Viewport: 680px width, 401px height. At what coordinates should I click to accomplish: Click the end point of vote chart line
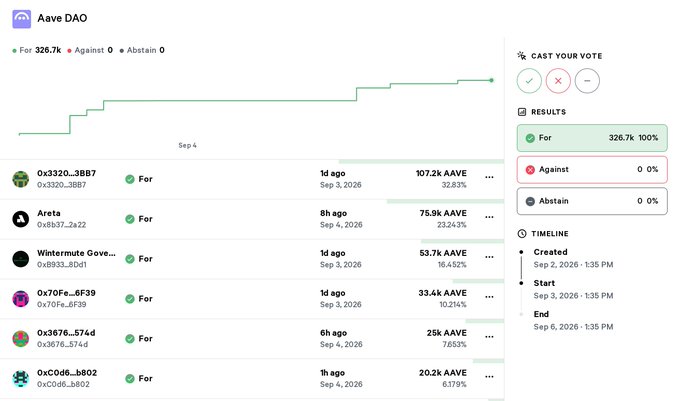tap(491, 80)
